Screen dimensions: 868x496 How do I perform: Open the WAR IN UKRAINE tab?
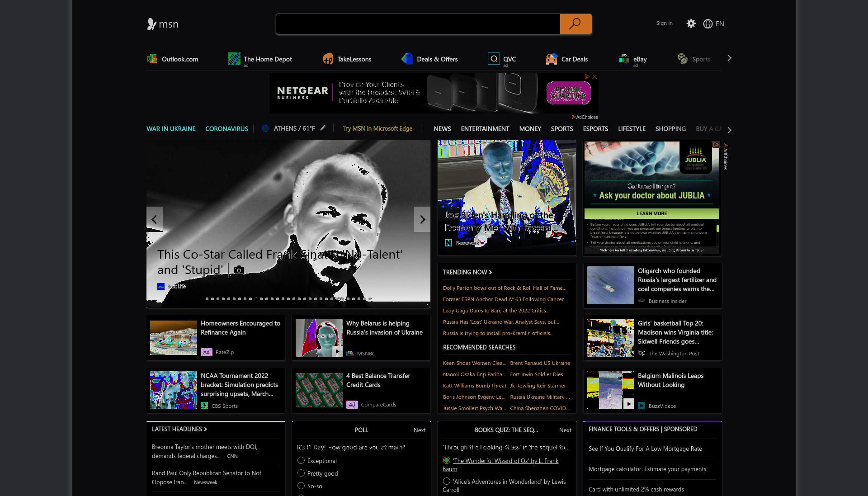coord(171,129)
